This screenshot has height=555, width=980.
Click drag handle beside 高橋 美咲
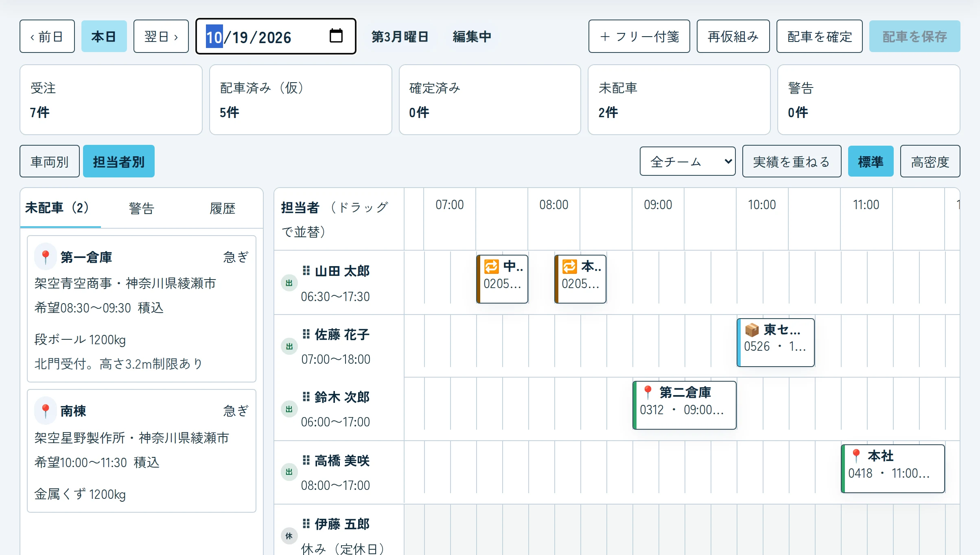coord(306,460)
